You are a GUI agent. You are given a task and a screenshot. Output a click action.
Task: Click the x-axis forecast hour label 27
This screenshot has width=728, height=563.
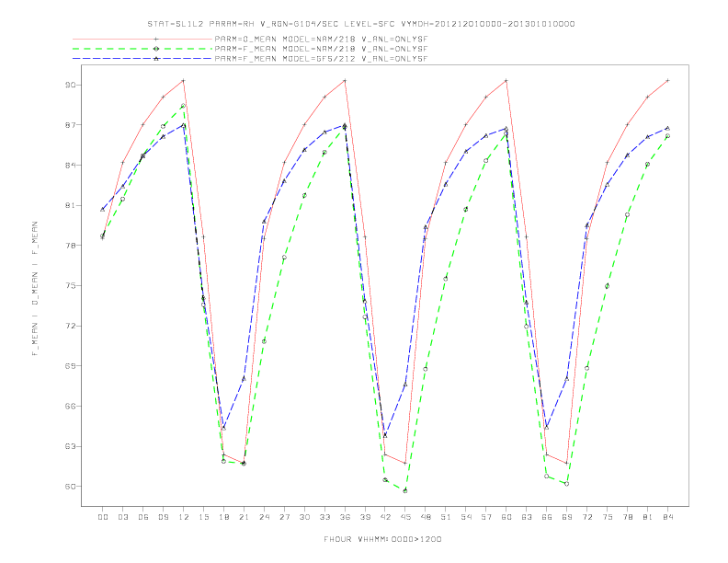pos(285,517)
